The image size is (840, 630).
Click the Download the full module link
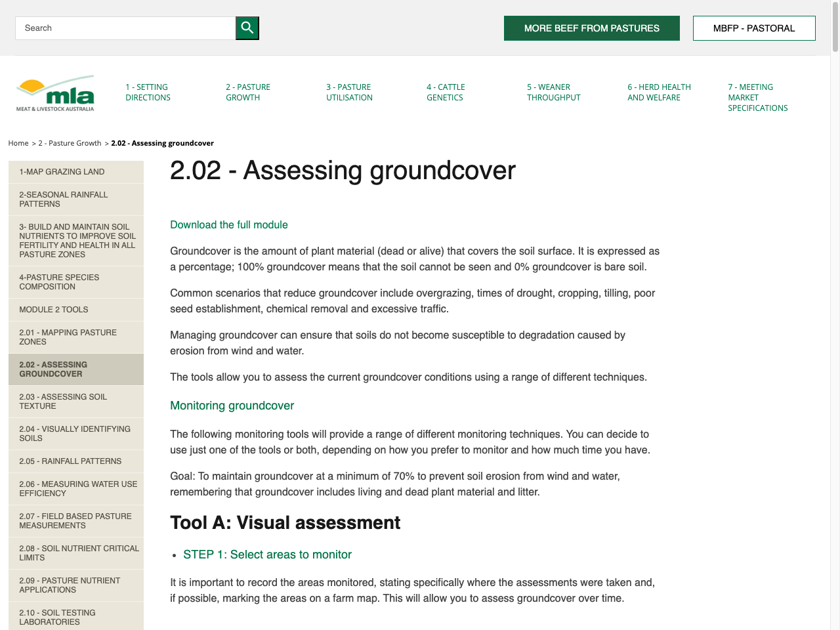(x=228, y=224)
